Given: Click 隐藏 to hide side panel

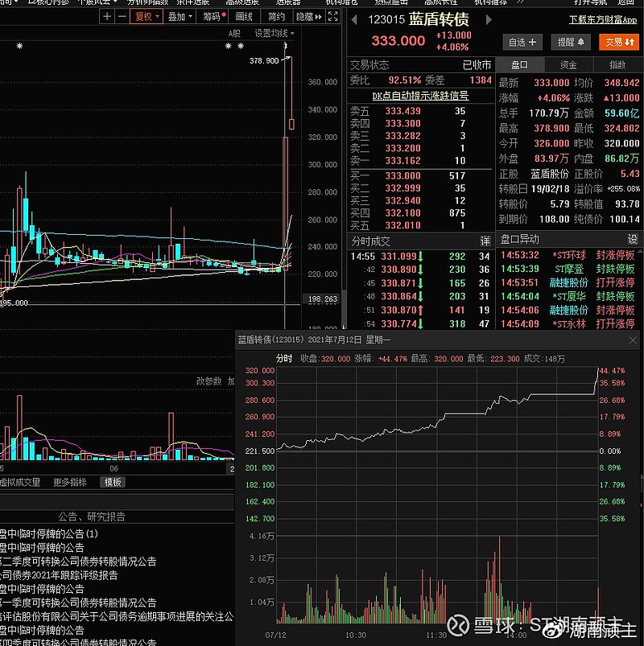Looking at the screenshot, I should click(308, 16).
